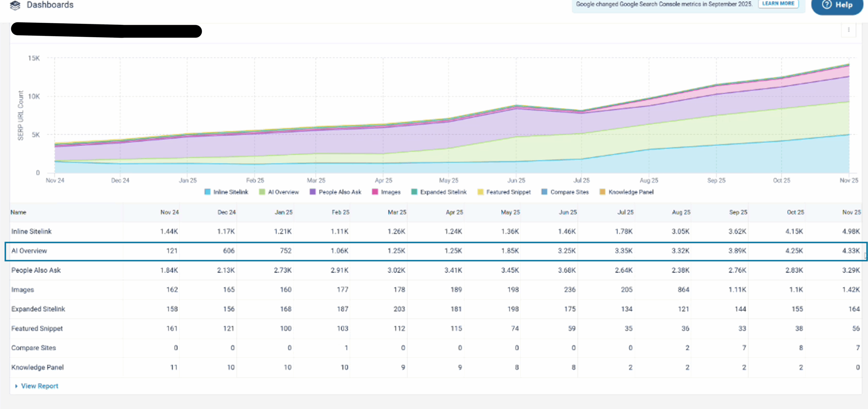Select the People Also Ask row label

click(x=36, y=270)
